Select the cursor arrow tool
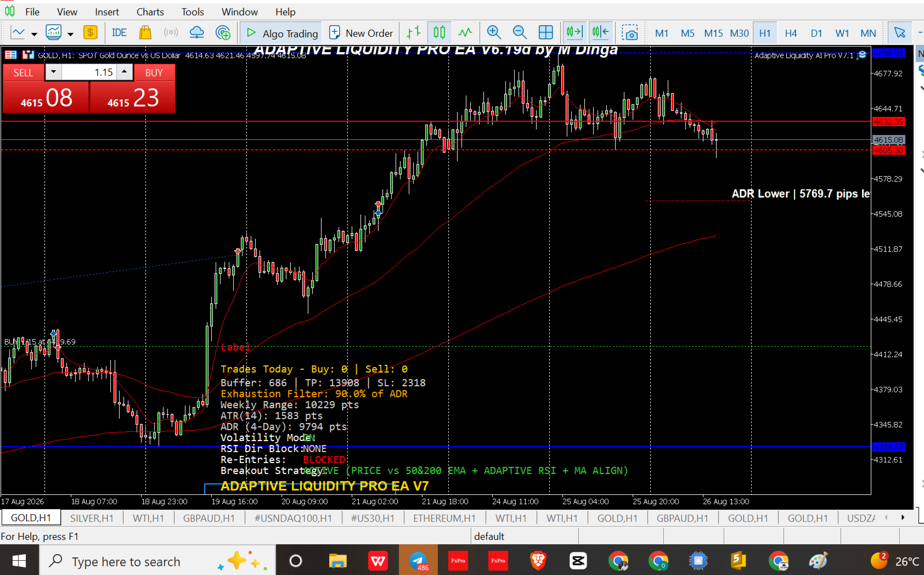The width and height of the screenshot is (924, 575). click(x=900, y=33)
